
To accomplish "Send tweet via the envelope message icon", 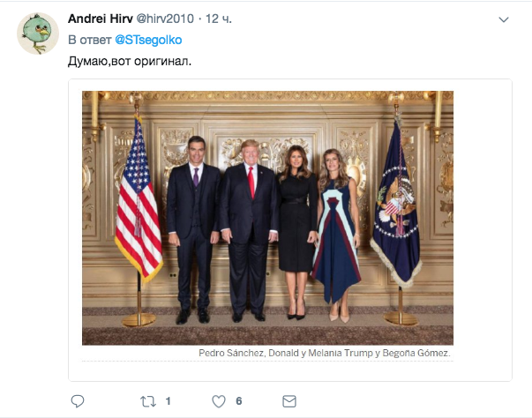I will pyautogui.click(x=288, y=401).
